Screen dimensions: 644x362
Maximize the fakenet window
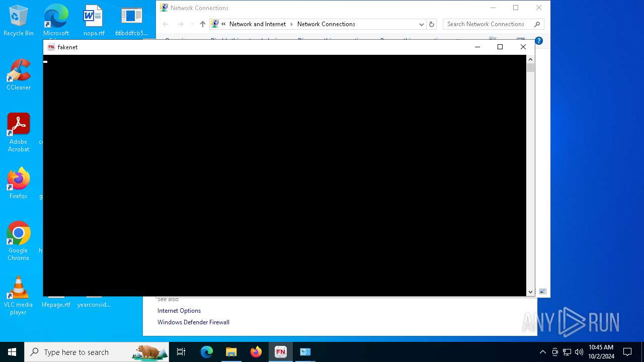[500, 47]
